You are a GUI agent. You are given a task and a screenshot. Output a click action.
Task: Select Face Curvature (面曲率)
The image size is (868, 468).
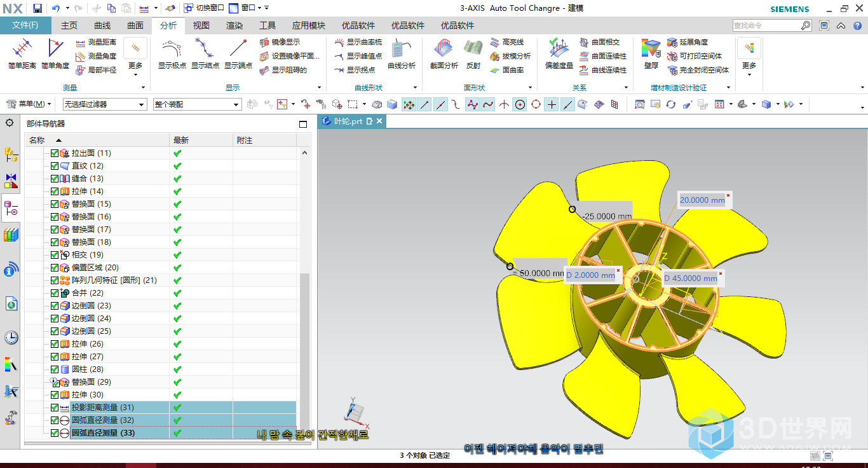coord(507,70)
